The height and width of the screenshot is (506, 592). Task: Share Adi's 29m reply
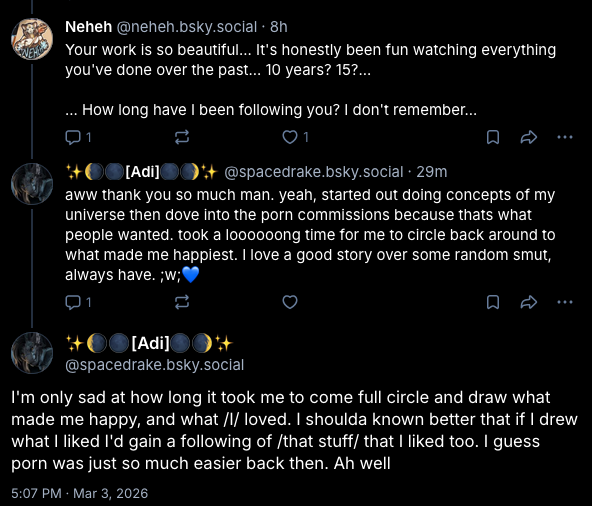click(x=529, y=302)
